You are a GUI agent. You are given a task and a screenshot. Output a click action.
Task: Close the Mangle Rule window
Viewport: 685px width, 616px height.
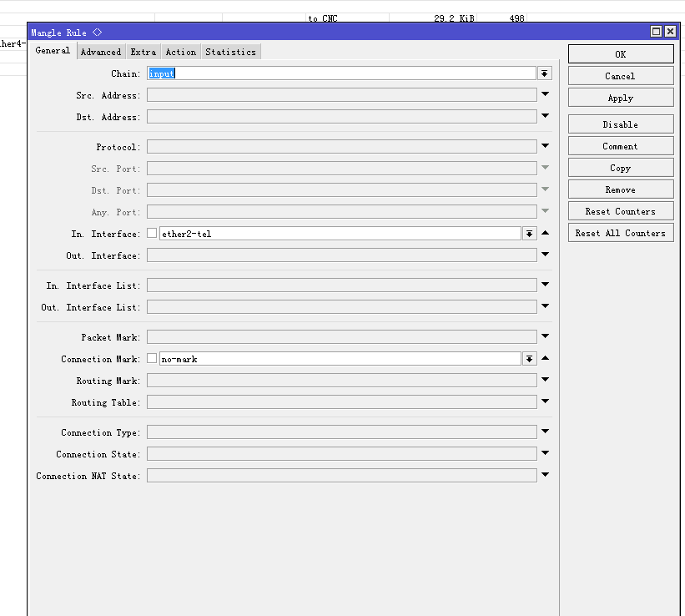[x=670, y=32]
